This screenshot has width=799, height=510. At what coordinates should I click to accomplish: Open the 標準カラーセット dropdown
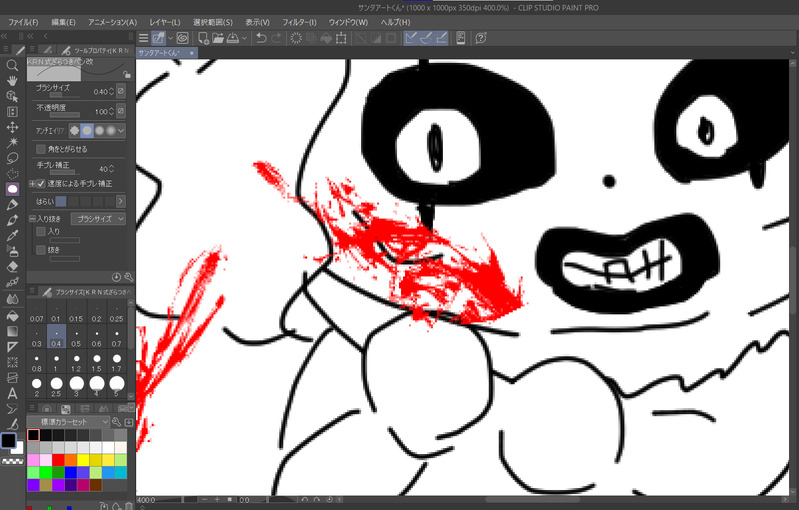coord(68,422)
